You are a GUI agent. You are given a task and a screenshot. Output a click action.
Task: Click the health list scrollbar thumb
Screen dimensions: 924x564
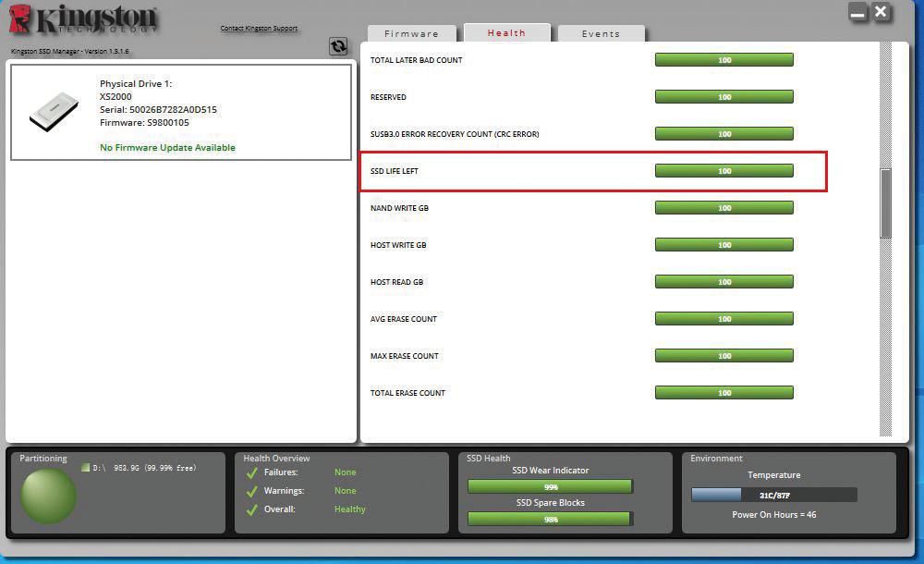tap(885, 203)
